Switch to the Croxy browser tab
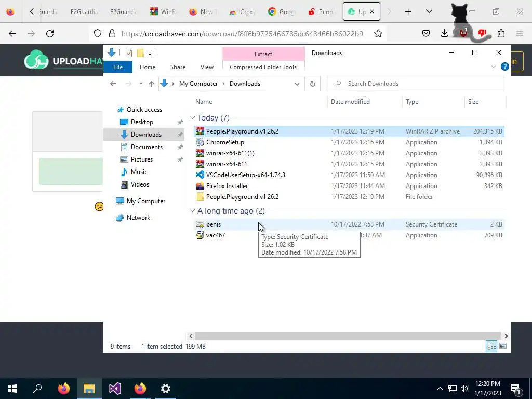This screenshot has width=532, height=399. click(x=243, y=12)
